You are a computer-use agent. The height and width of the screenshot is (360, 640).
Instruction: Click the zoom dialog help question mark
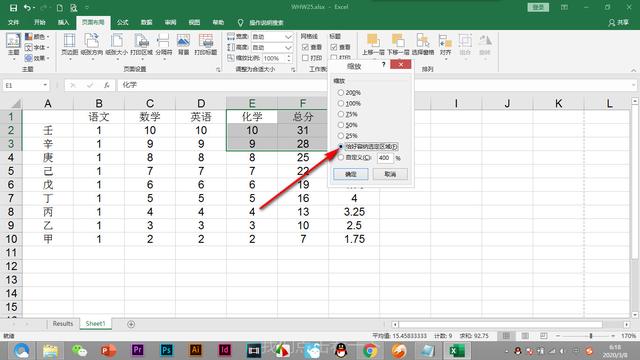383,65
